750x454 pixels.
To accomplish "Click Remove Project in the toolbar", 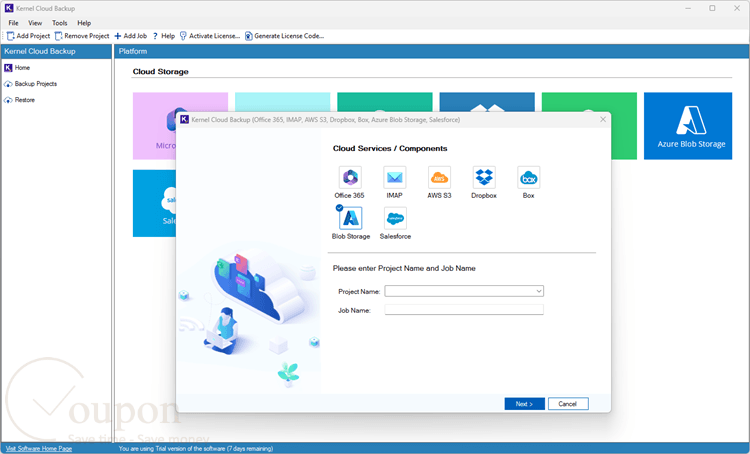I will tap(82, 36).
